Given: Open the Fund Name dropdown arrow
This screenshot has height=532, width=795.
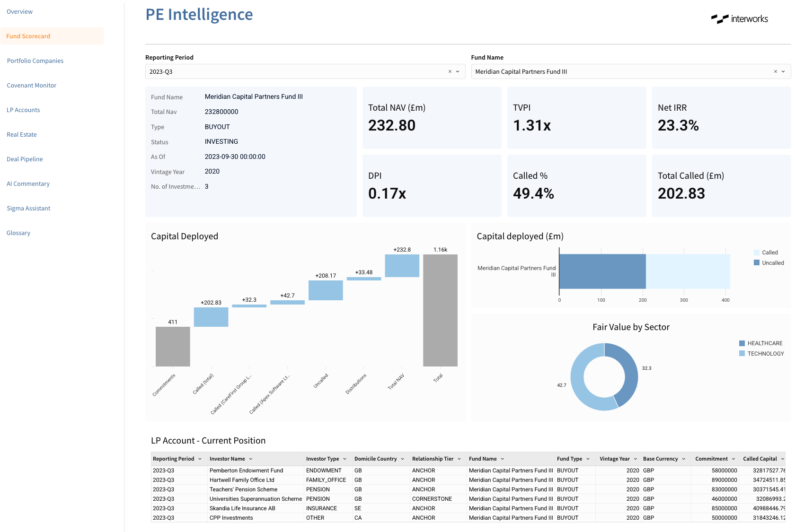Looking at the screenshot, I should [x=783, y=71].
